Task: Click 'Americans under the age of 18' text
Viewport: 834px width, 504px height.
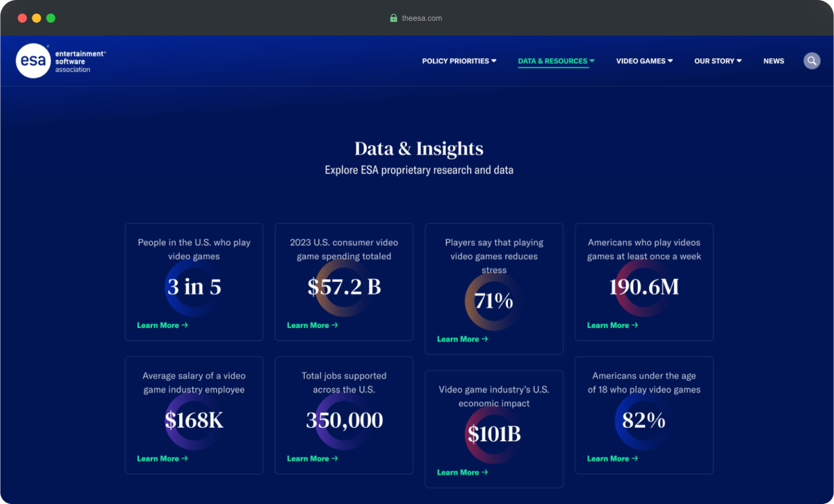Action: pyautogui.click(x=644, y=382)
